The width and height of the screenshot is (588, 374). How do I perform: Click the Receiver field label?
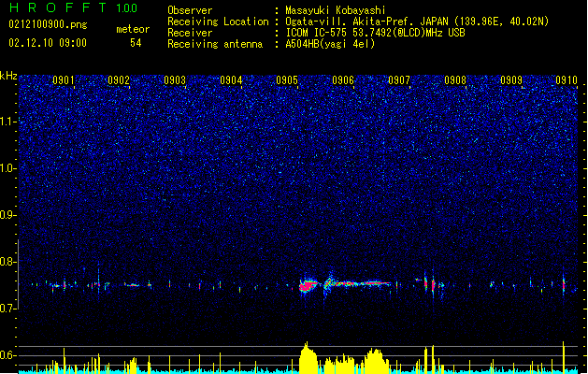(x=190, y=33)
